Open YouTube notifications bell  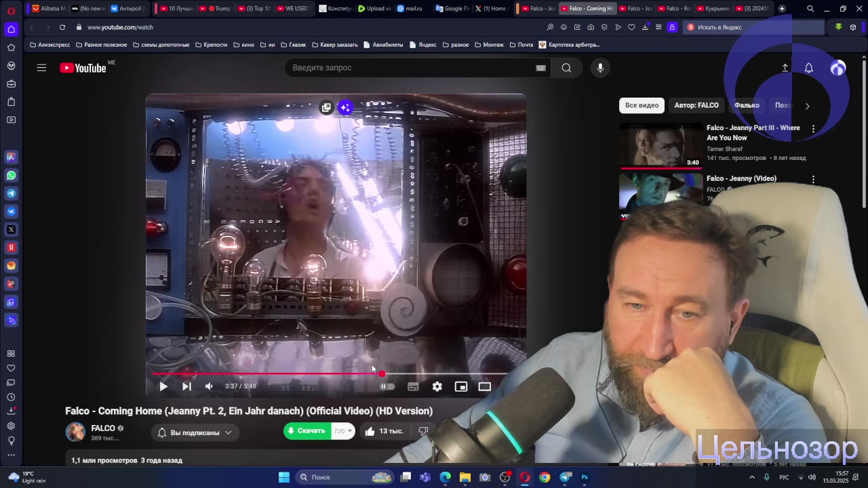[808, 68]
